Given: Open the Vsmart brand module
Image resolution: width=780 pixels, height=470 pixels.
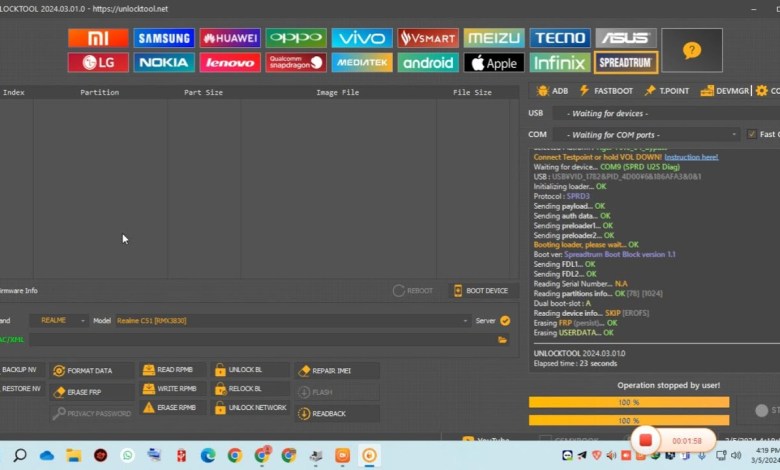Looking at the screenshot, I should 428,38.
